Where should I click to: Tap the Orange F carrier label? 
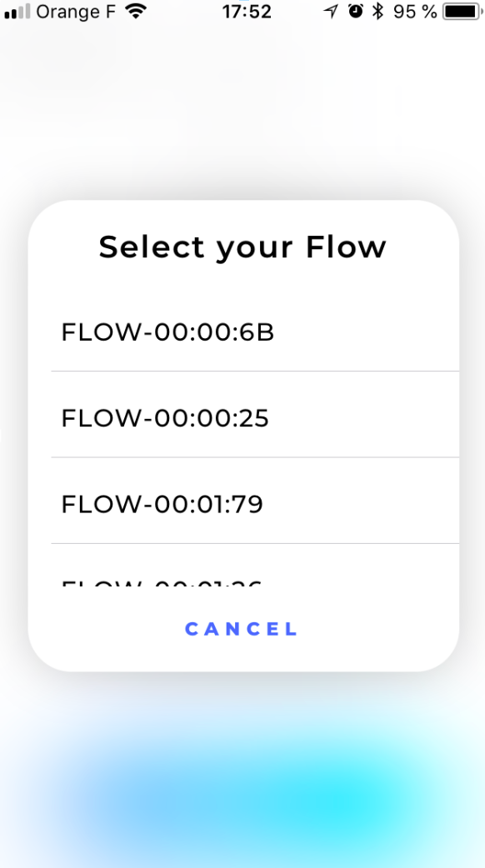pyautogui.click(x=77, y=11)
